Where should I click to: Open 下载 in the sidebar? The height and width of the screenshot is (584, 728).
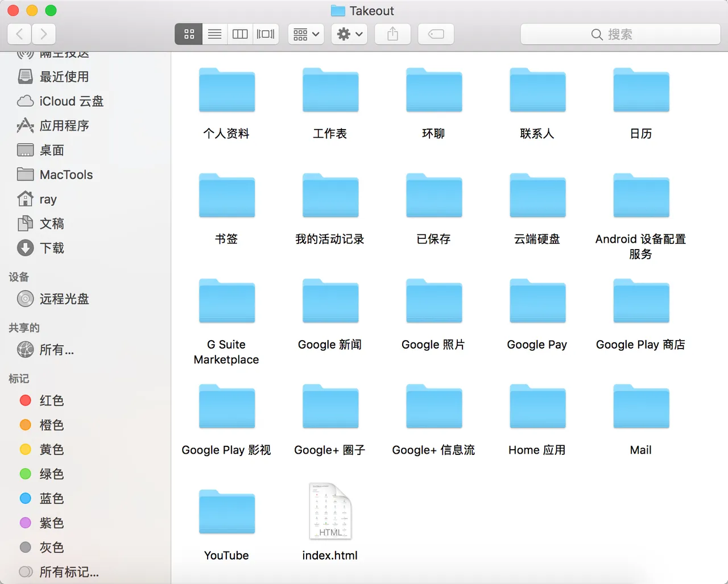40,248
